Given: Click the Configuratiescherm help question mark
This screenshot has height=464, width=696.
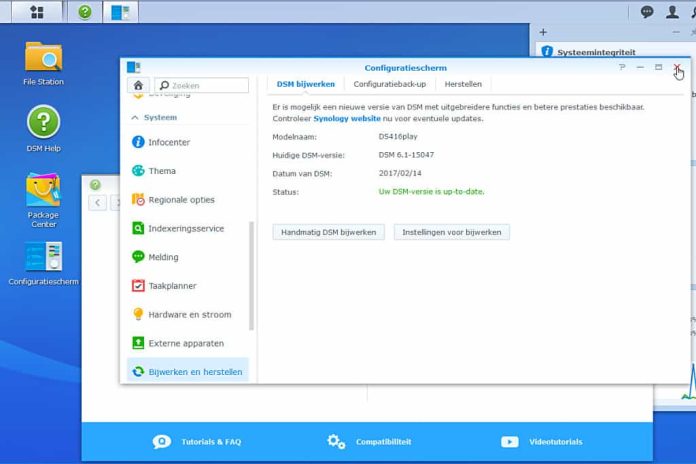Looking at the screenshot, I should (x=622, y=67).
